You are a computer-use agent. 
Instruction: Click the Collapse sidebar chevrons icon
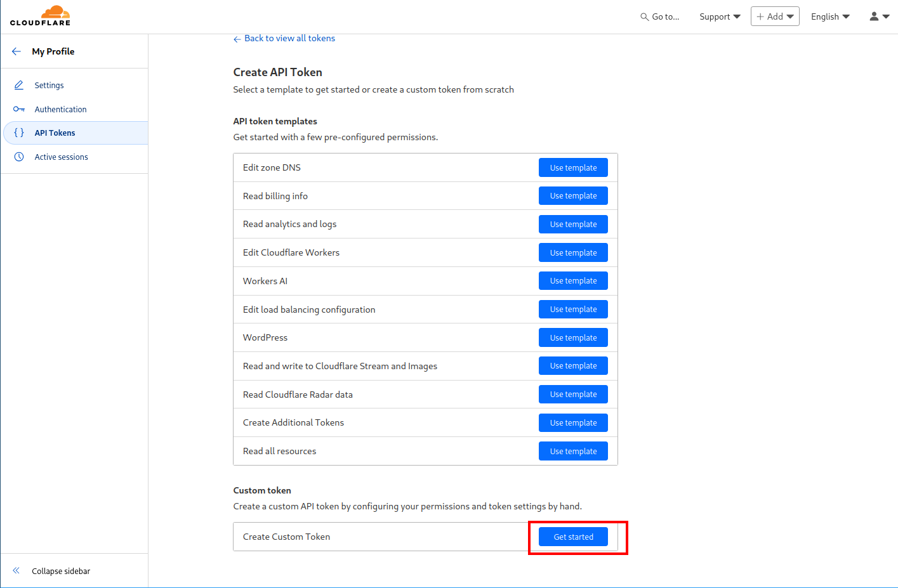(x=17, y=571)
